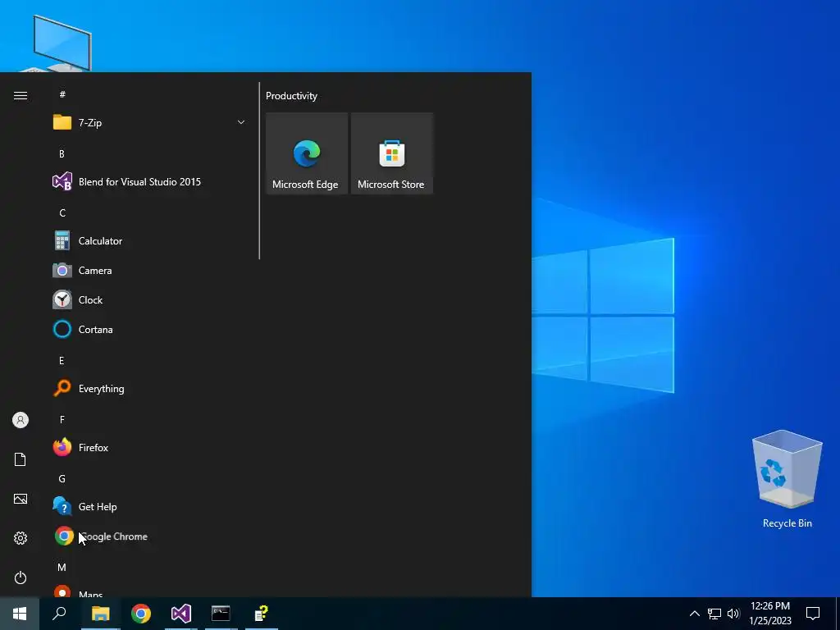This screenshot has width=840, height=630.
Task: Open the Calculator app
Action: click(x=149, y=241)
